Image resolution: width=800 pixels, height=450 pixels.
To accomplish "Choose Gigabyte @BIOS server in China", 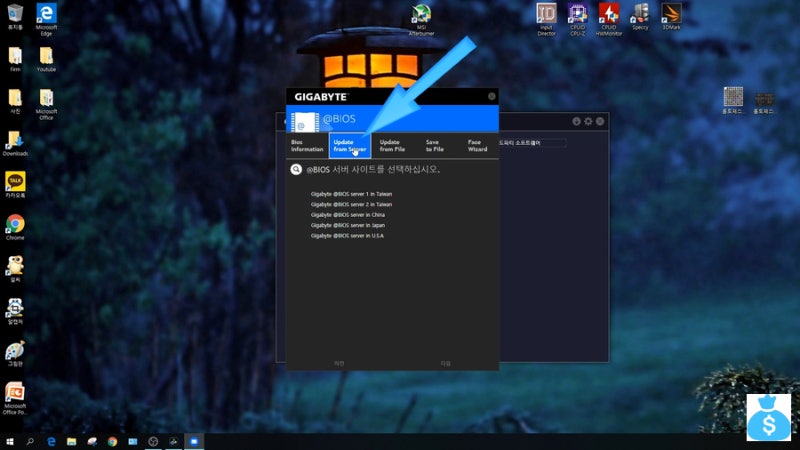I will 348,215.
